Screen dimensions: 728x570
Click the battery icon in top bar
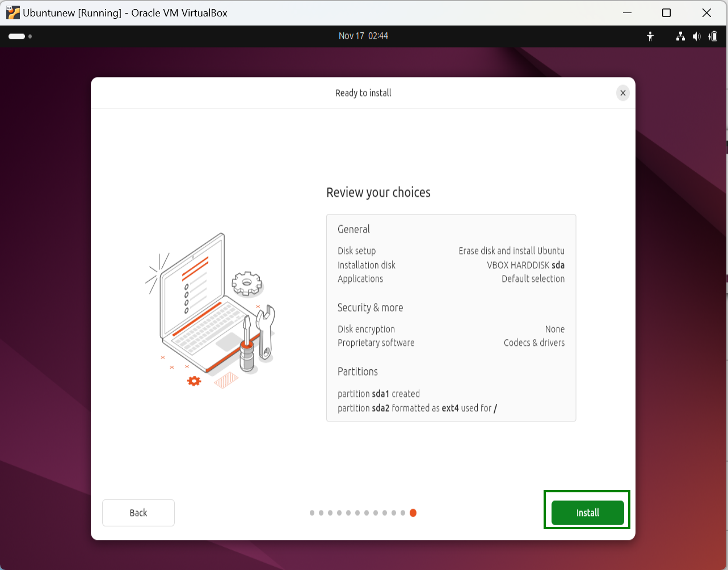(x=713, y=36)
